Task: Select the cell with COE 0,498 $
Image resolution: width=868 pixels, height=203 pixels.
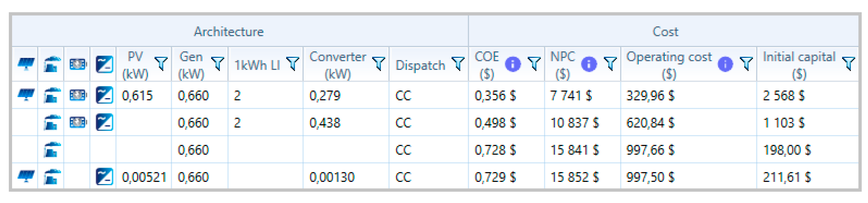Action: pyautogui.click(x=495, y=123)
